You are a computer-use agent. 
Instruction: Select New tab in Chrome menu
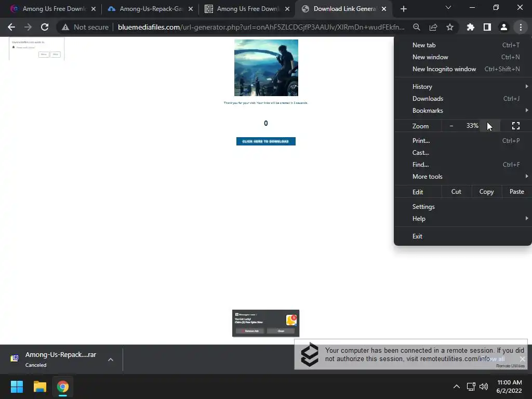tap(462, 45)
